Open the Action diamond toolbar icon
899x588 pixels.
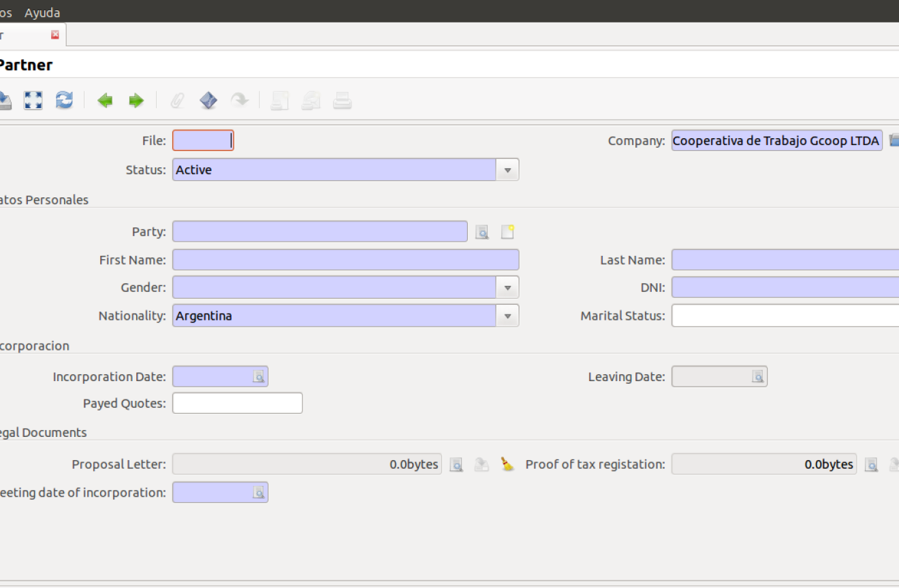[208, 101]
